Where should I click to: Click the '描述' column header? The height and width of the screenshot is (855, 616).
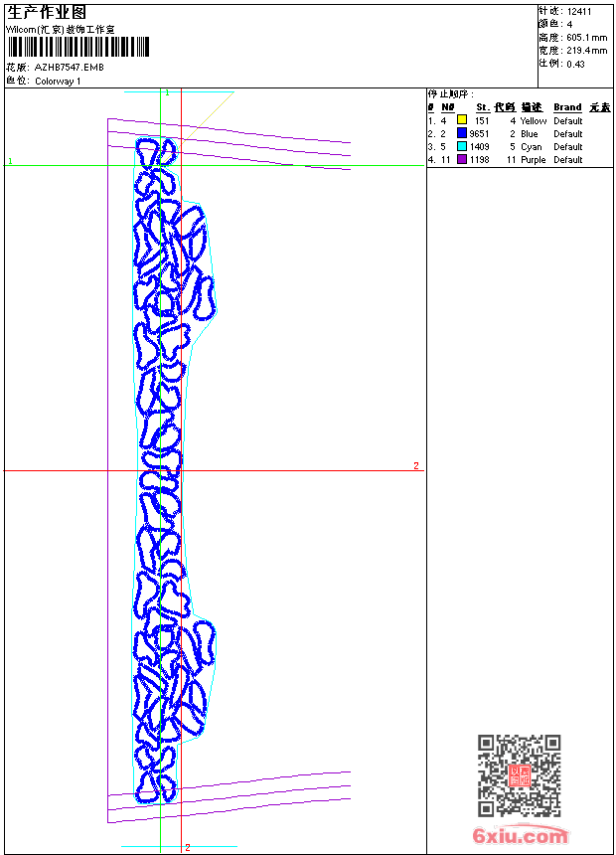(x=532, y=107)
